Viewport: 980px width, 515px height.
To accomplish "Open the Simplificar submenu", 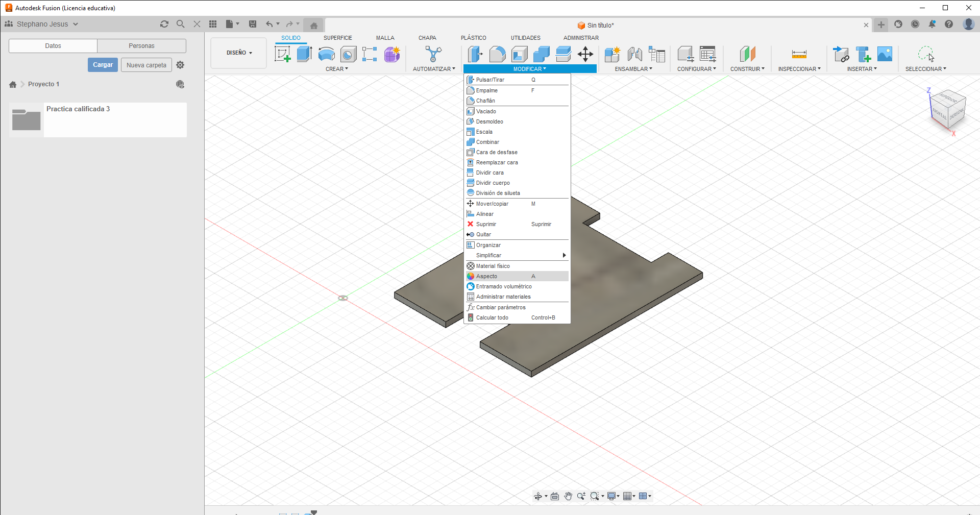I will coord(517,255).
